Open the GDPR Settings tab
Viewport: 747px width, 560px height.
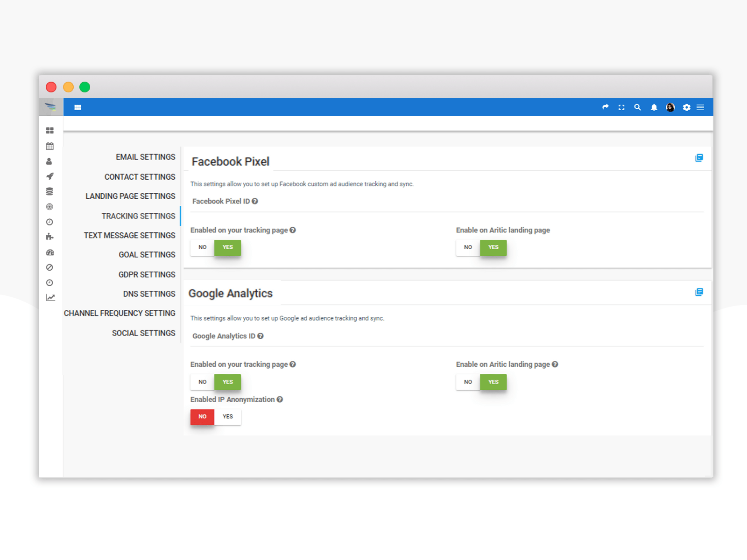tap(147, 275)
